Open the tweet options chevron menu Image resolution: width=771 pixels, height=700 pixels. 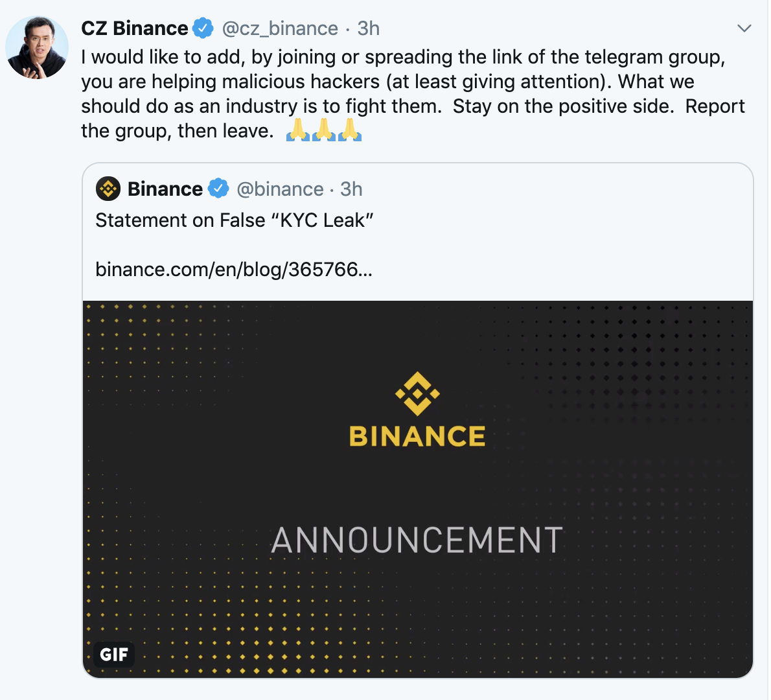tap(744, 28)
